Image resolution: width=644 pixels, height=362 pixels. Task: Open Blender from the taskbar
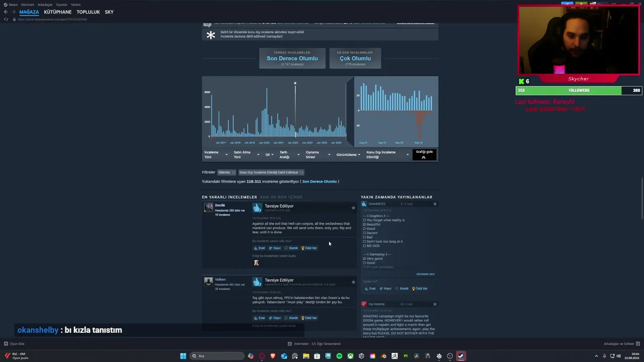(383, 356)
